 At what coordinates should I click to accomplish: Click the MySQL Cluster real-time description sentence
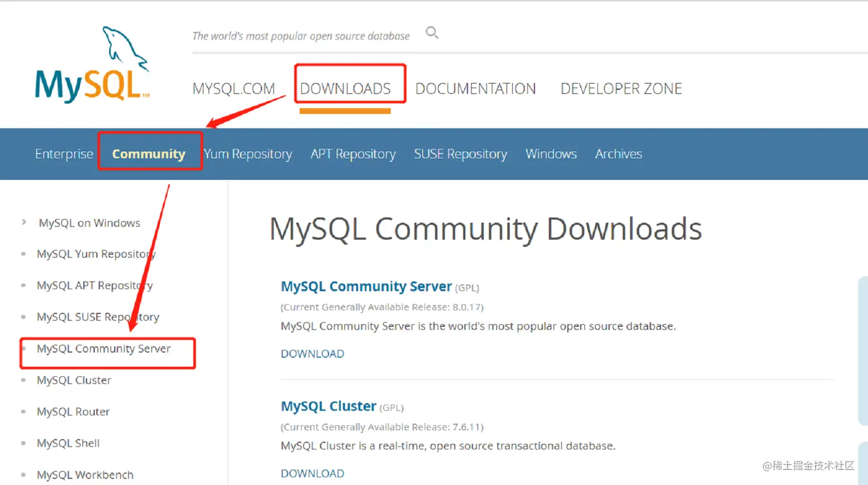pos(448,446)
